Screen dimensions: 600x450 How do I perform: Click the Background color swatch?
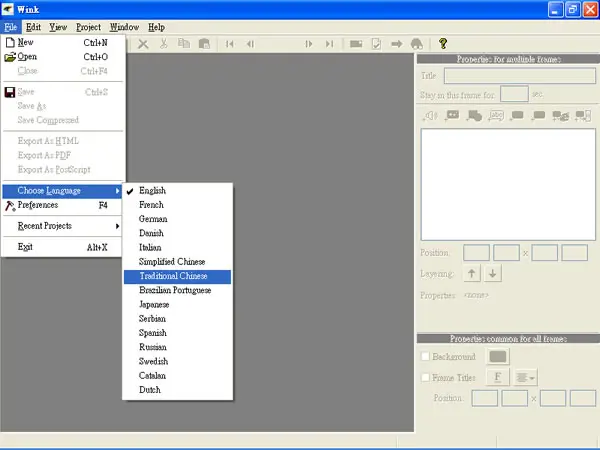tap(498, 356)
